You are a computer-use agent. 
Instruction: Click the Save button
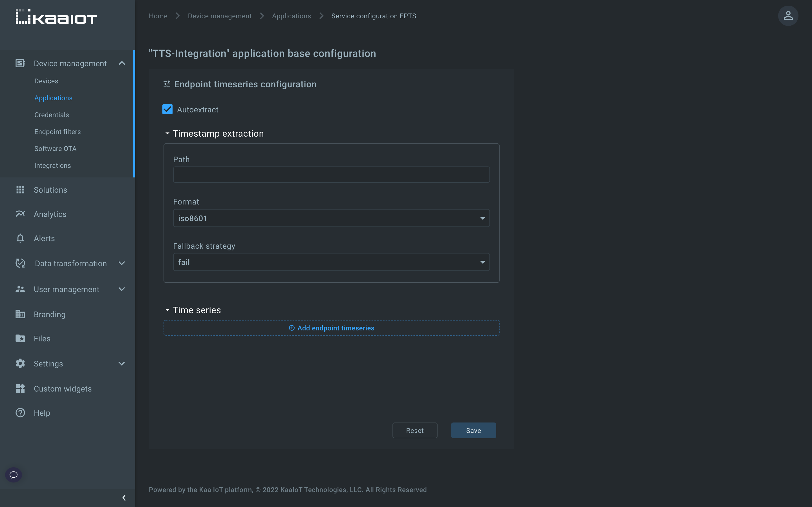pos(473,430)
